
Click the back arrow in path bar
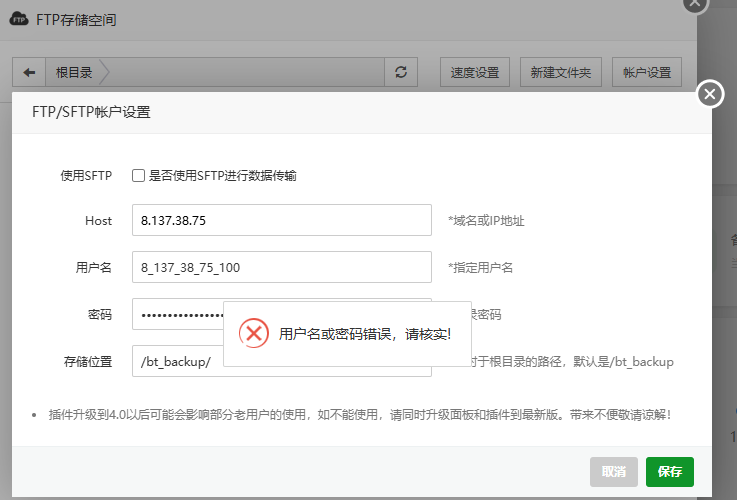(29, 72)
